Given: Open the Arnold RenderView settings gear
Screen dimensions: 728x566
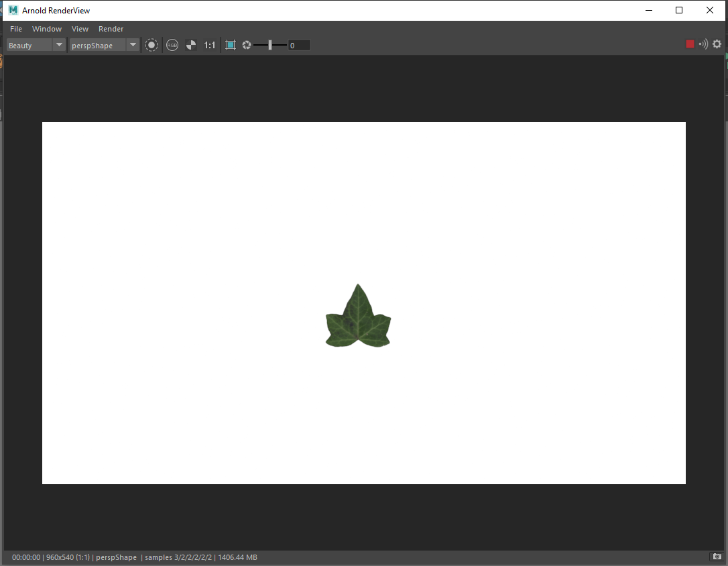Looking at the screenshot, I should point(717,44).
